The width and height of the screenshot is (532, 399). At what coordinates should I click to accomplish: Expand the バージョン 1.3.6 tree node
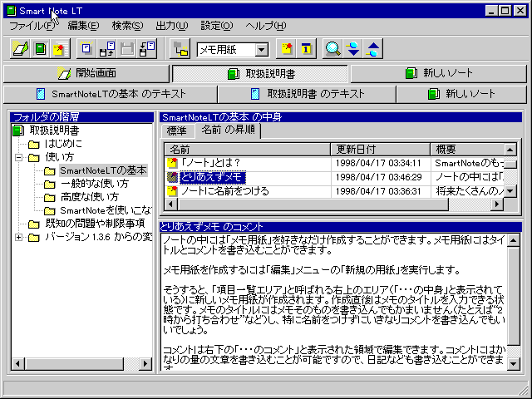(18, 237)
